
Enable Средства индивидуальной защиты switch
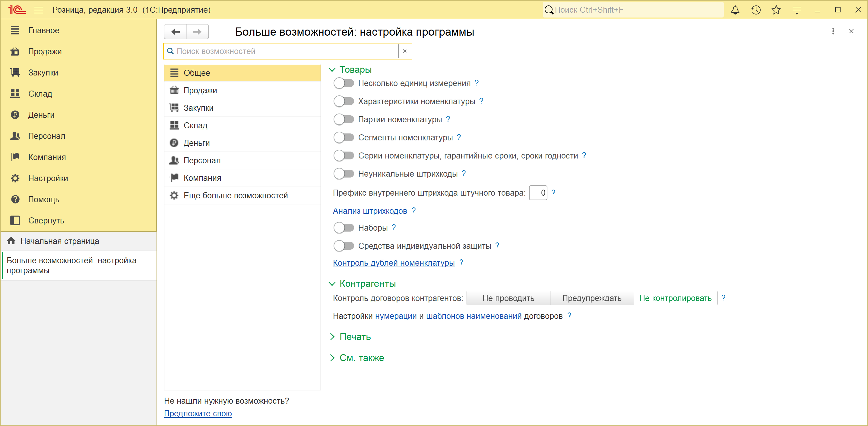pyautogui.click(x=344, y=246)
